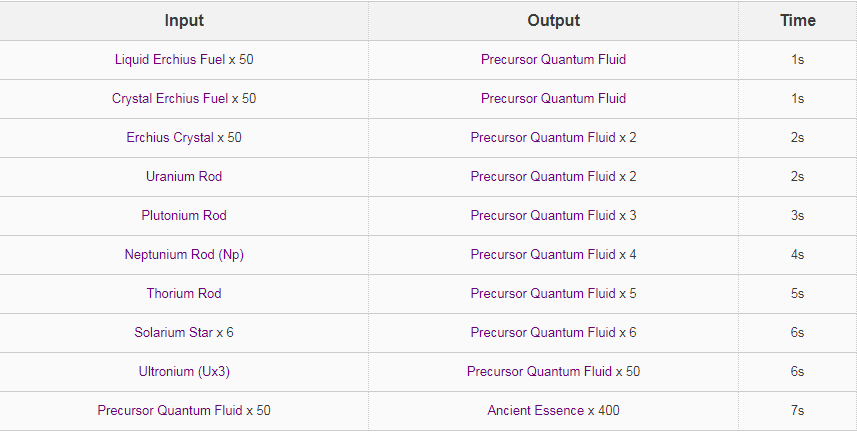
Task: Click the Input column header
Action: [184, 21]
